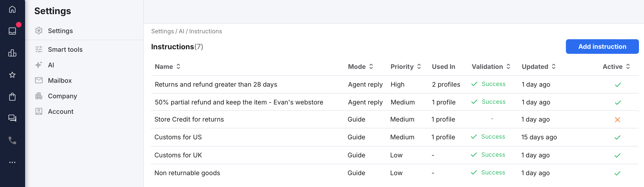Open Smart tools settings section
Image resolution: width=644 pixels, height=187 pixels.
tap(65, 49)
